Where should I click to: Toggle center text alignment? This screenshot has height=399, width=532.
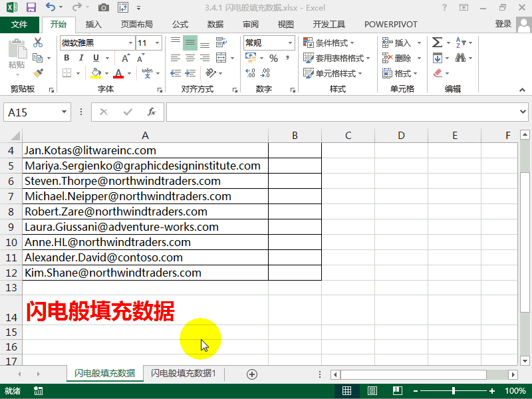(190, 58)
